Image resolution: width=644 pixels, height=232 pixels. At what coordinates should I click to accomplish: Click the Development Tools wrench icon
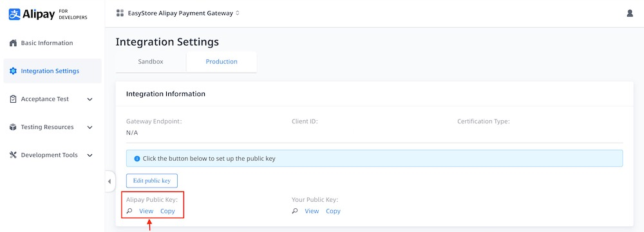(13, 155)
